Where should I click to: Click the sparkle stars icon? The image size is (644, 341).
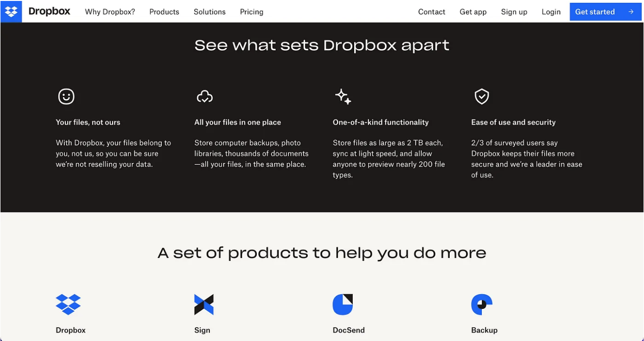(343, 96)
